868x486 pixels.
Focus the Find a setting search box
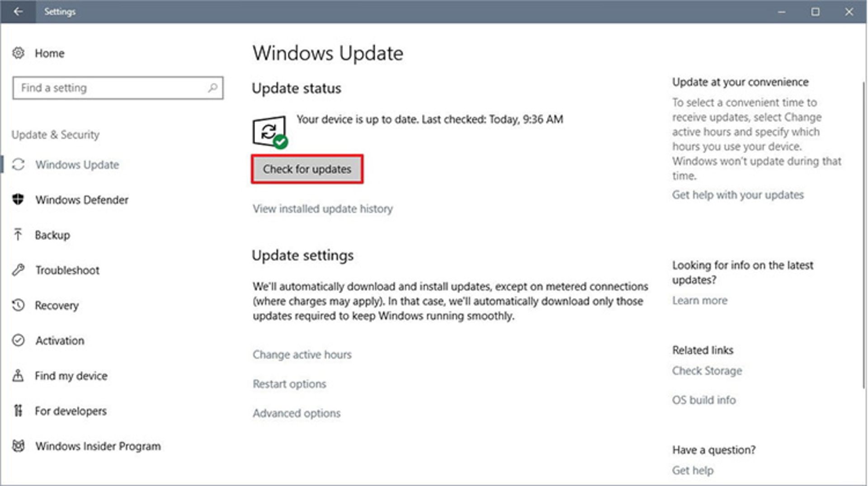[x=118, y=88]
